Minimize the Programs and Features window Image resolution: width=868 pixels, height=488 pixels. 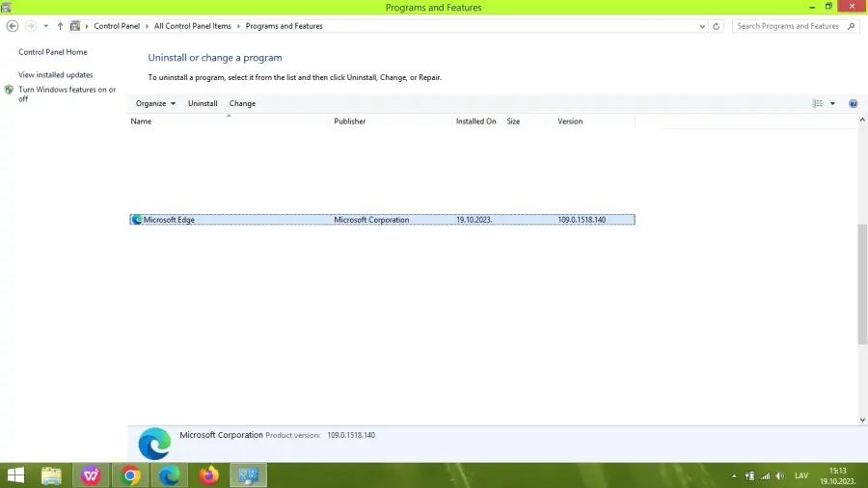pos(812,7)
